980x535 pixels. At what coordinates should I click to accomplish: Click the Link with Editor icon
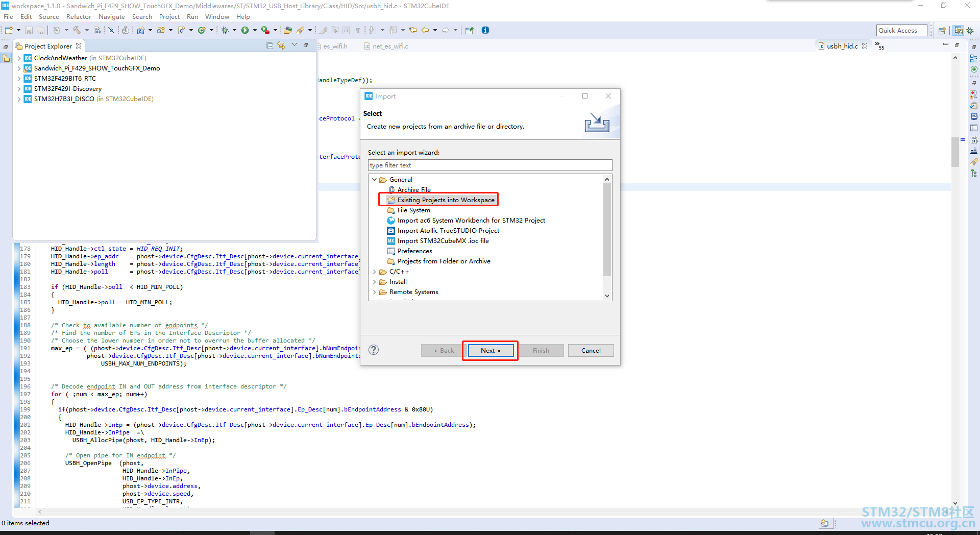click(x=281, y=45)
